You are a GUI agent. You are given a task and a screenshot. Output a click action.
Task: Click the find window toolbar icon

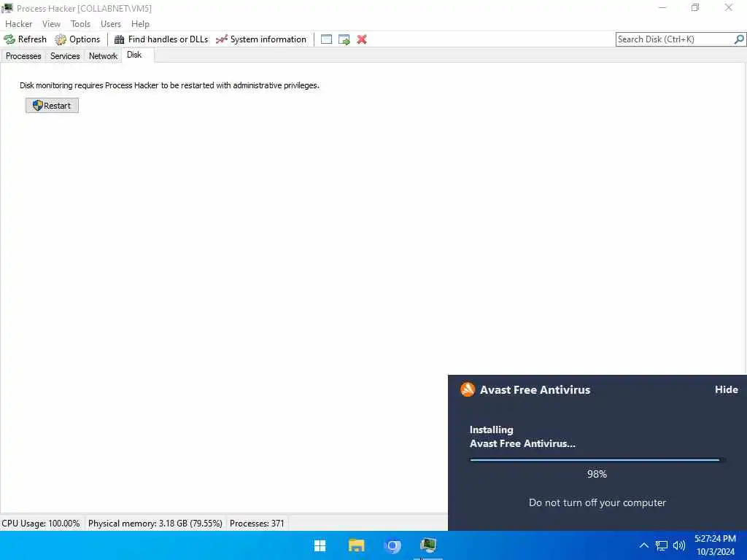(326, 39)
